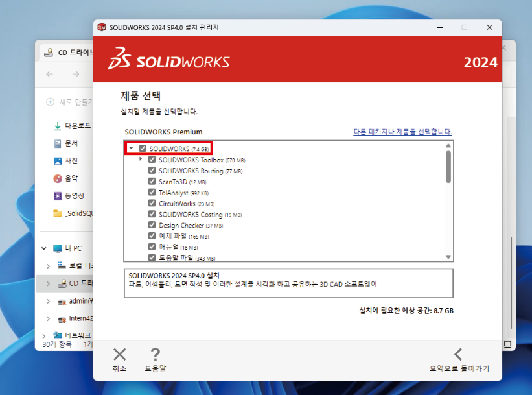Select the Design Checker (37 MB) row text

[191, 226]
